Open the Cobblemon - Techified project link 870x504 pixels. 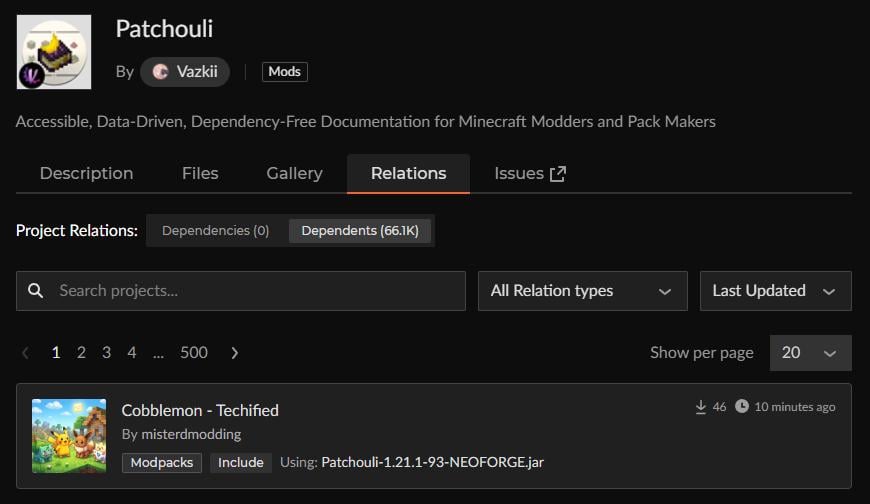200,410
